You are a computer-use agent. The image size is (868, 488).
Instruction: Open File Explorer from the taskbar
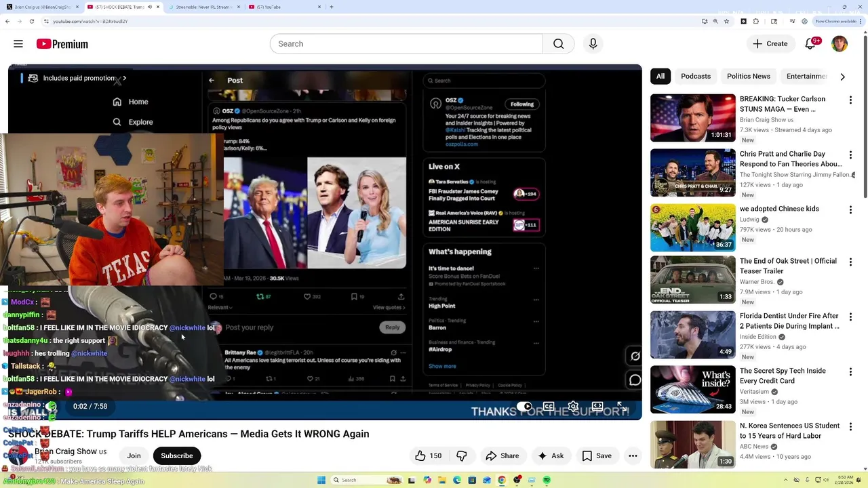[441, 480]
